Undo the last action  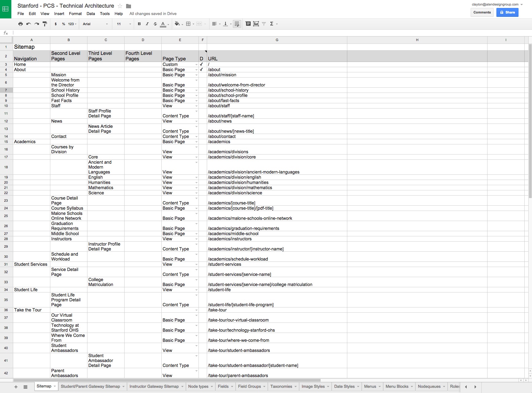coord(29,24)
